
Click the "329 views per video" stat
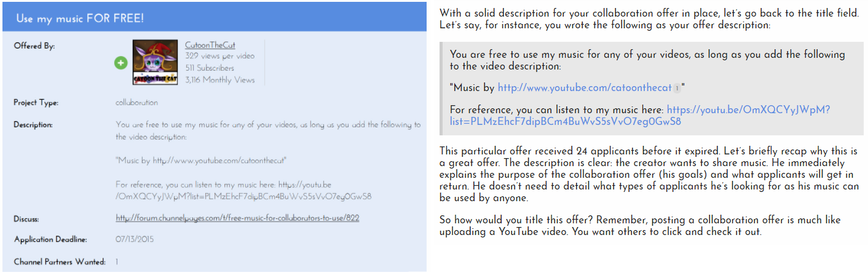pos(219,56)
